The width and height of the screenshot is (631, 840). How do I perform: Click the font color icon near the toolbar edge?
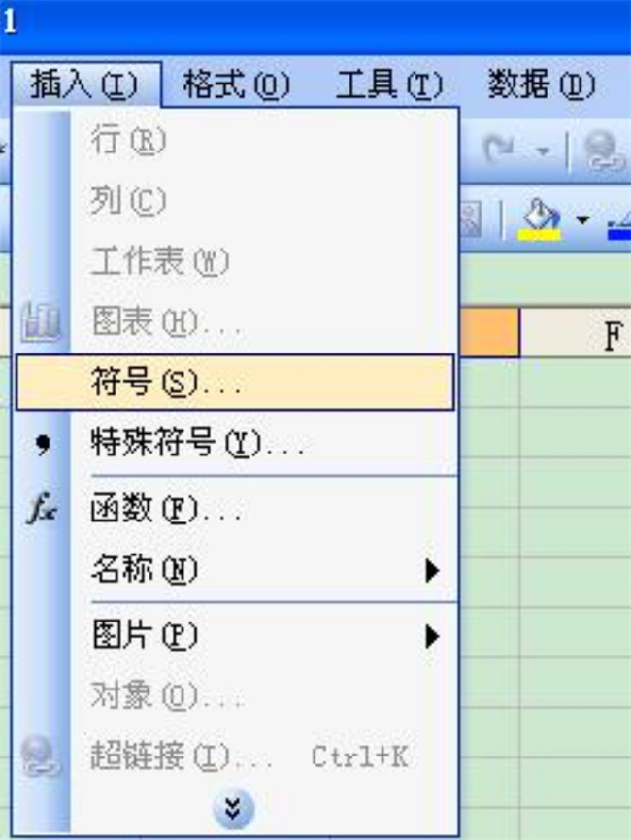click(620, 225)
